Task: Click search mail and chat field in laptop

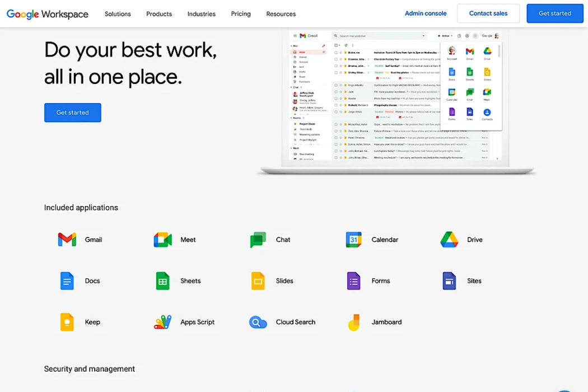Action: pyautogui.click(x=379, y=36)
